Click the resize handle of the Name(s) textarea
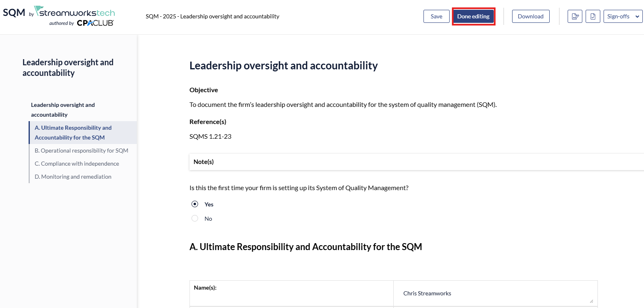Screen dimensions: 644x308 tap(591, 301)
